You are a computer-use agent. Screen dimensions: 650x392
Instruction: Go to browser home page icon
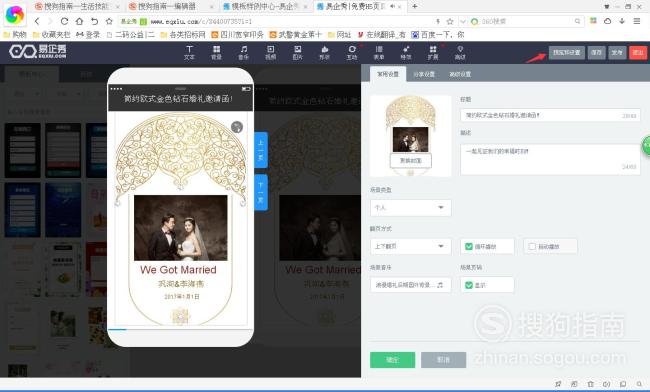[79, 21]
